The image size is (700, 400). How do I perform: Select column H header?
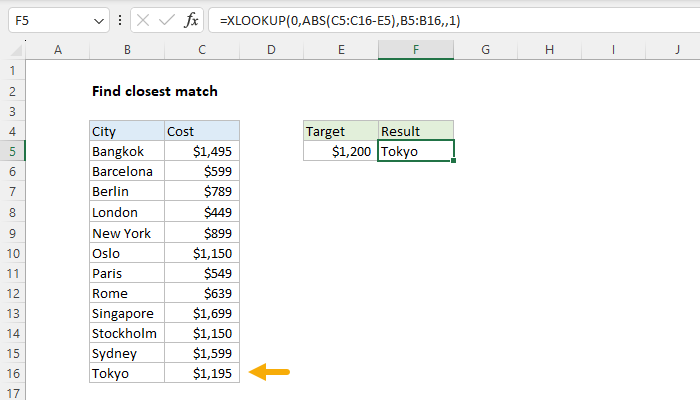(x=550, y=50)
